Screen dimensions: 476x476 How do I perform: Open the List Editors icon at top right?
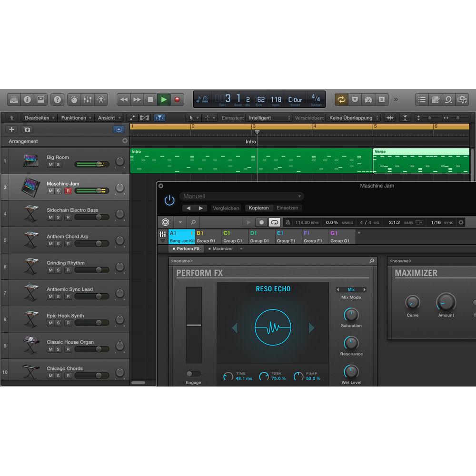coord(421,99)
